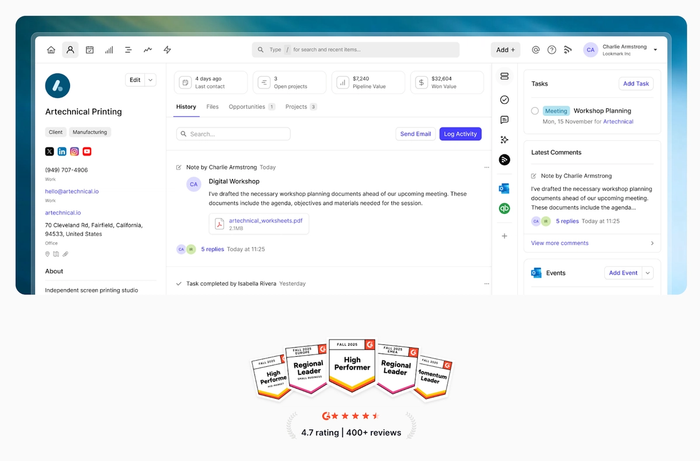
Task: Switch to the Opportunities tab
Action: (252, 107)
